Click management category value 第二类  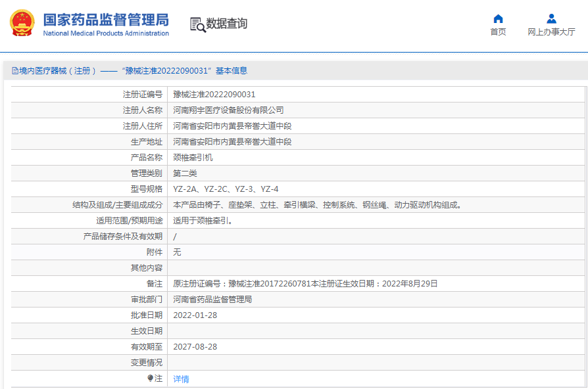coord(185,173)
